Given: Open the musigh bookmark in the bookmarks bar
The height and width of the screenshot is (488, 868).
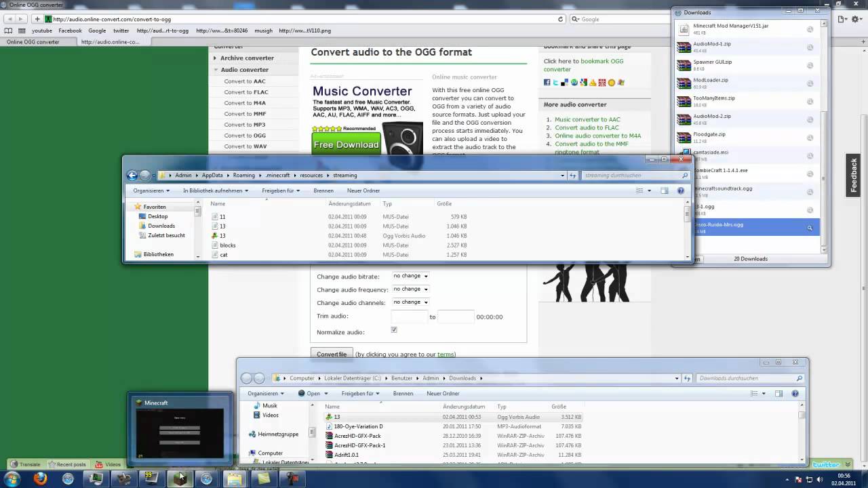Looking at the screenshot, I should [263, 30].
